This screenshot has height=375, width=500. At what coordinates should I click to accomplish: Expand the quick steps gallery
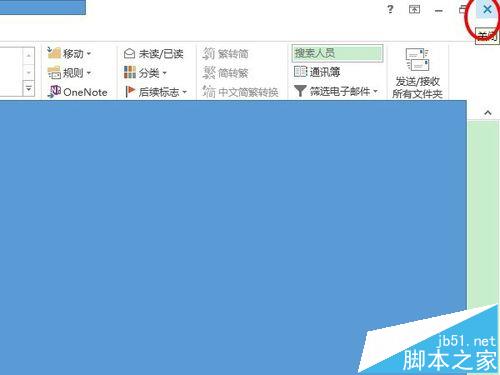pyautogui.click(x=29, y=89)
